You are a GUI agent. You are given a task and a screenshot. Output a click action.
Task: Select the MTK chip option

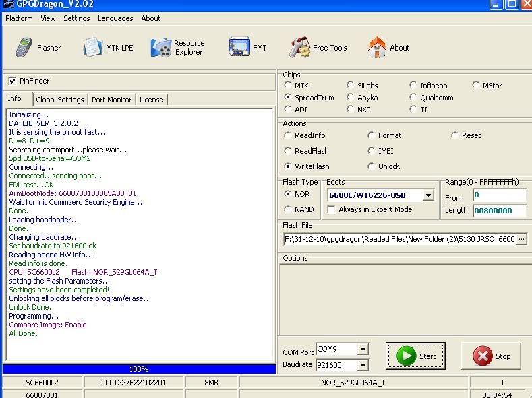click(x=288, y=85)
